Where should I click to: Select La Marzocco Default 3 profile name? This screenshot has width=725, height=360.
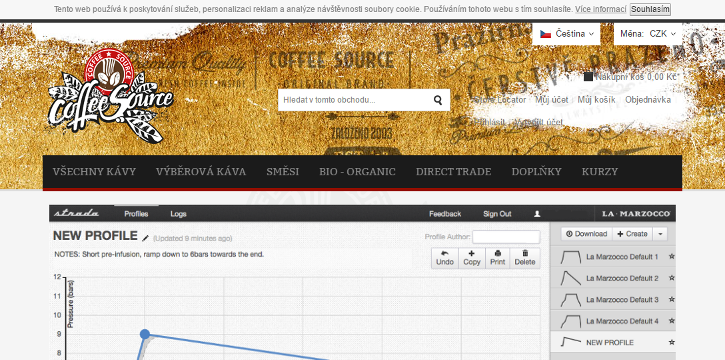pyautogui.click(x=622, y=299)
